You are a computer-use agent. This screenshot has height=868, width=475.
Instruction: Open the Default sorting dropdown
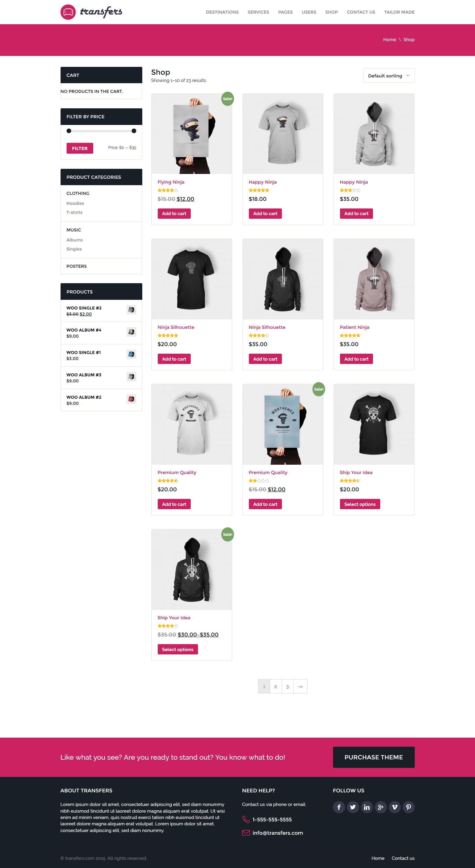(x=389, y=75)
